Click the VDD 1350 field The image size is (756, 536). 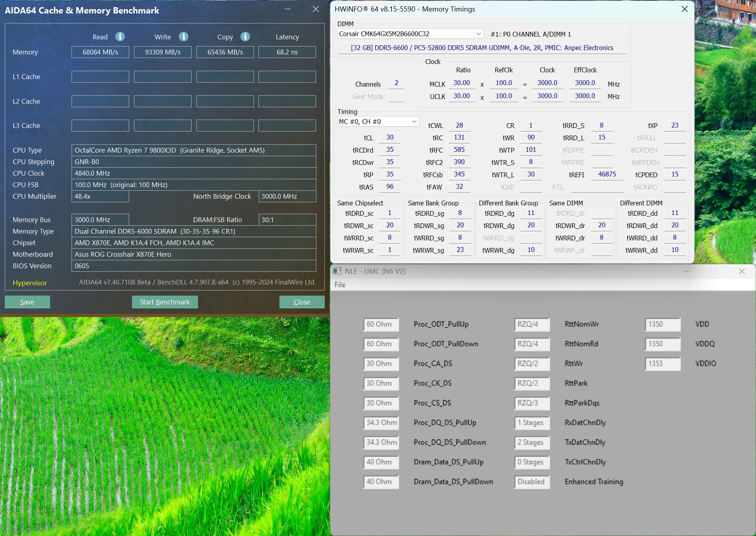[663, 324]
